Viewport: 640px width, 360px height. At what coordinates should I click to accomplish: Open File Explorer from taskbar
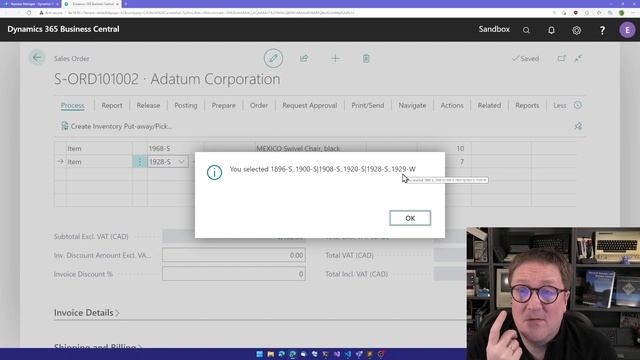click(x=270, y=354)
